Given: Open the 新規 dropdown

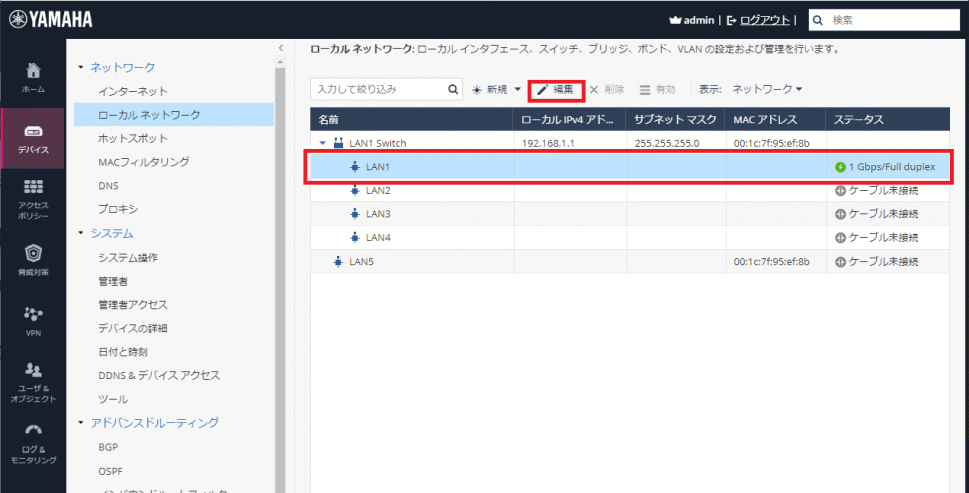Looking at the screenshot, I should (x=497, y=89).
